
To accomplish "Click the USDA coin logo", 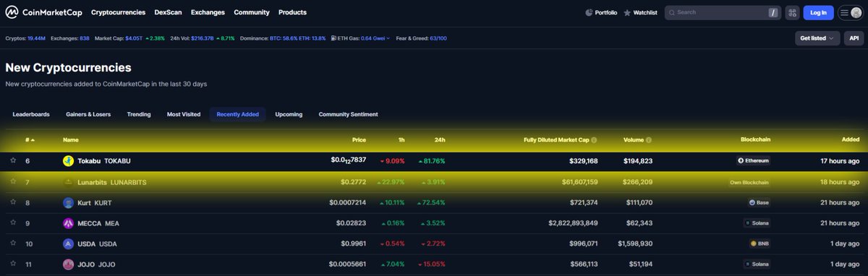I will coord(68,243).
